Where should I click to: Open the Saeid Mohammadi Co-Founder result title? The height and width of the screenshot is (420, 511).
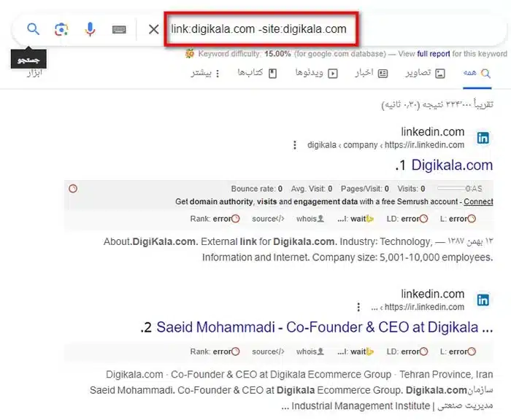(318, 327)
